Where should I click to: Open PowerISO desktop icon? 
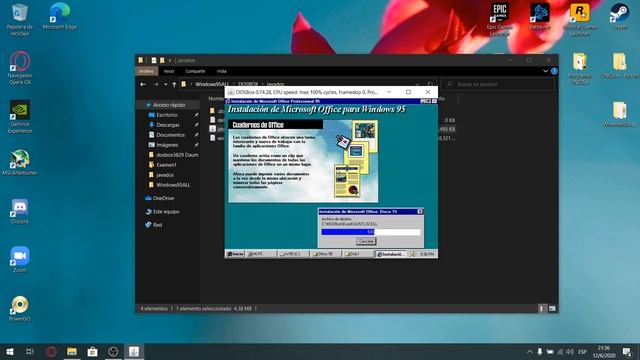20,309
